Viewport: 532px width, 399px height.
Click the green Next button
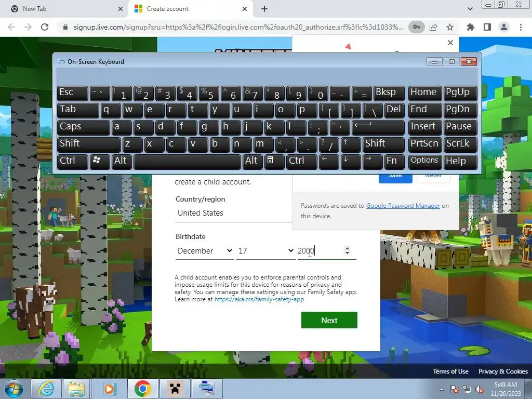click(x=329, y=320)
